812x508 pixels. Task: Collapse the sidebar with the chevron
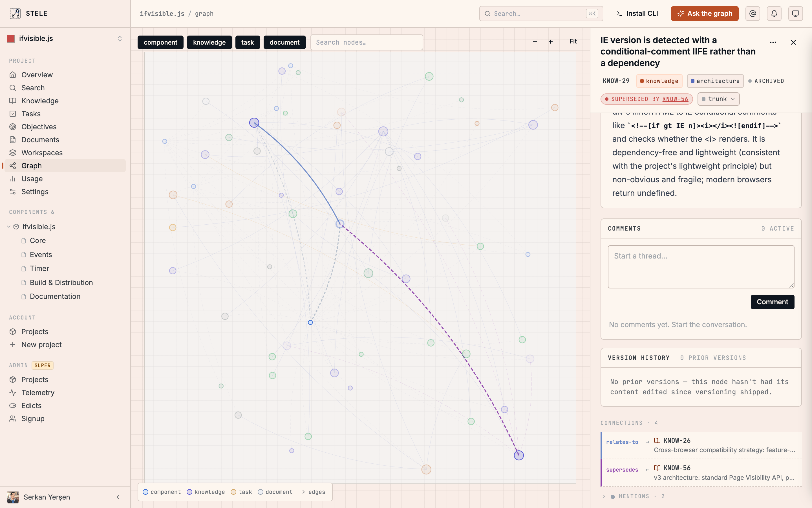(x=118, y=497)
